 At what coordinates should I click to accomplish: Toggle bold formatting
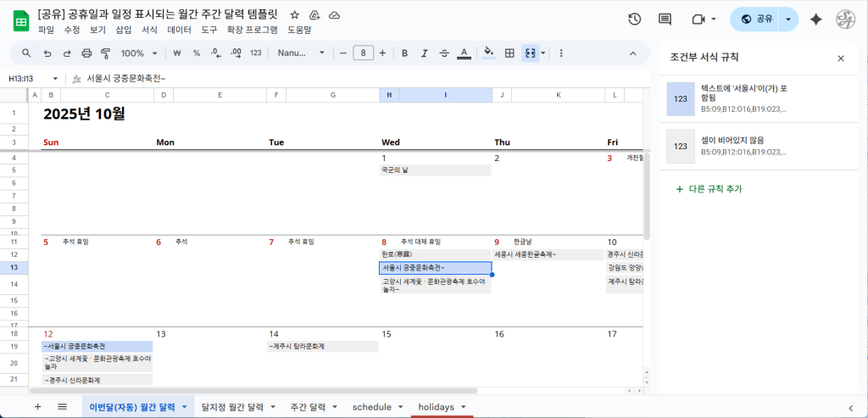coord(404,53)
